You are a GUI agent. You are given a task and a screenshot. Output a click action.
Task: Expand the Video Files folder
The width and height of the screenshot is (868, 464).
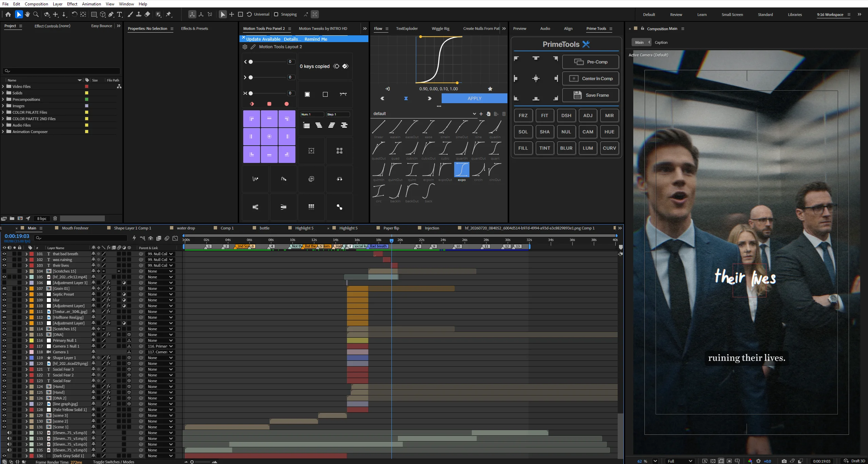pyautogui.click(x=3, y=87)
